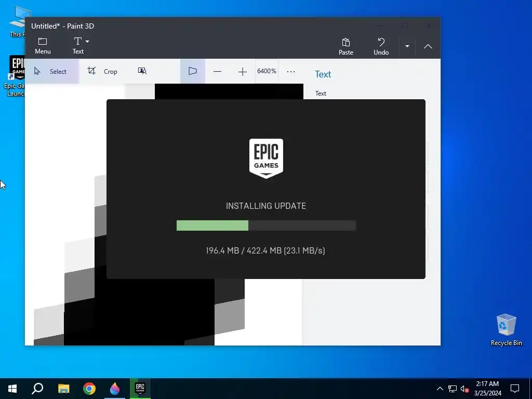532x399 pixels.
Task: Open the Windows Start menu
Action: click(12, 389)
